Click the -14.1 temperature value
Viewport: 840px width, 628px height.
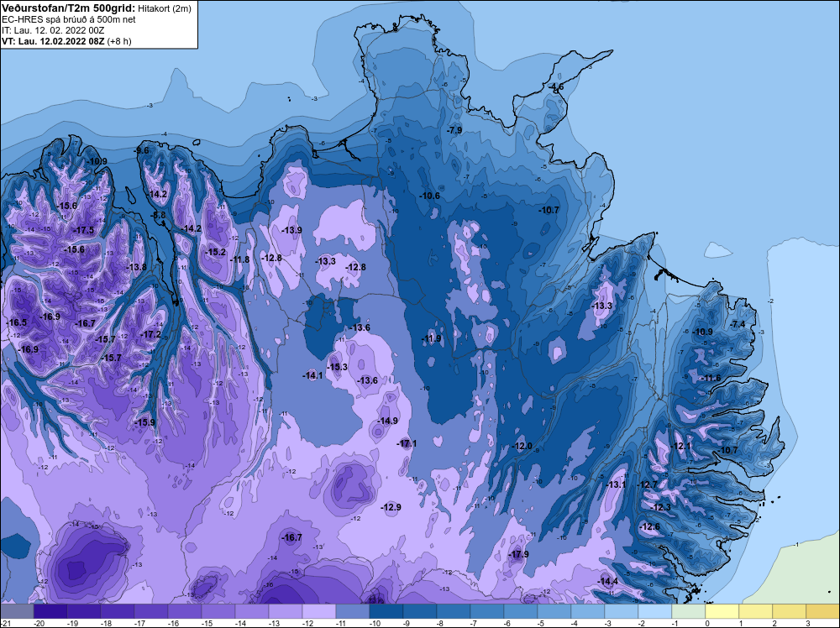tap(312, 376)
